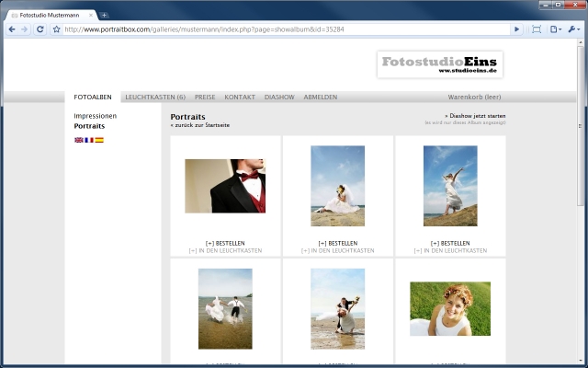
Task: Click scrollbar down arrow
Action: (581, 361)
